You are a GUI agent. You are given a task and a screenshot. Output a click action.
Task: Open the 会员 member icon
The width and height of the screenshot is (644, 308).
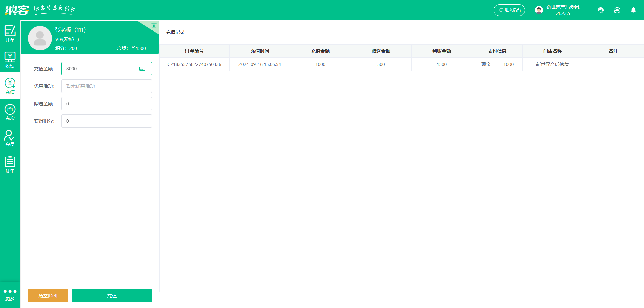pyautogui.click(x=10, y=138)
